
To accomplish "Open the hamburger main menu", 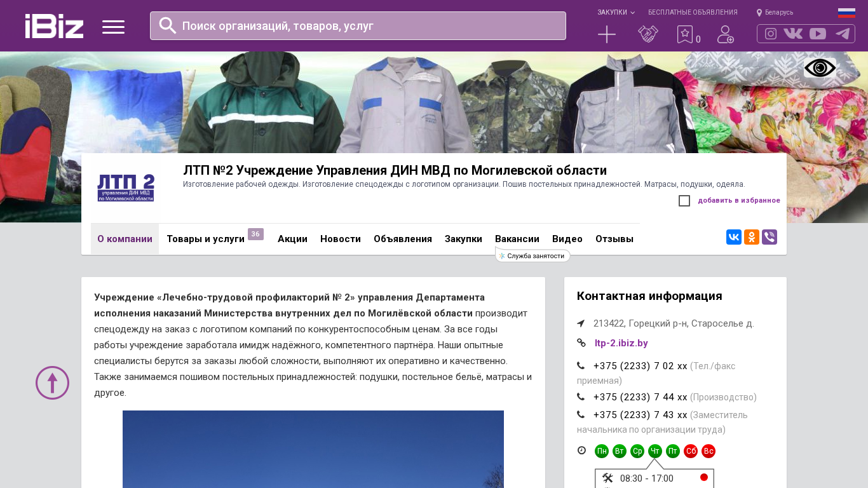I will click(x=113, y=27).
